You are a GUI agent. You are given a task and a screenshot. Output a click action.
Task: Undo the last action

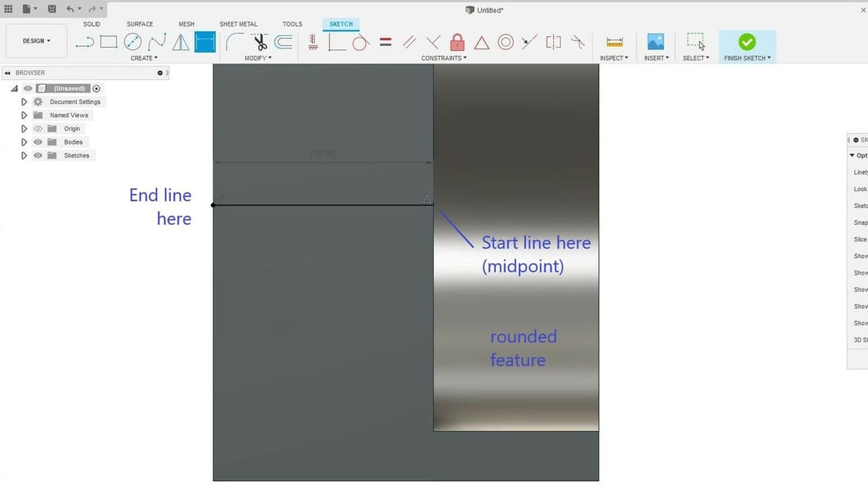(70, 9)
